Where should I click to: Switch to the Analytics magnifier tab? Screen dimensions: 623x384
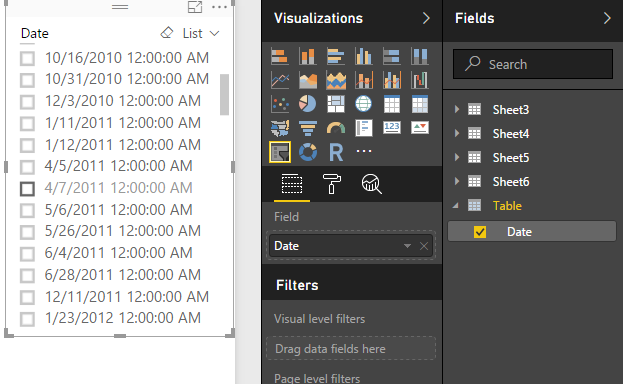click(x=371, y=184)
